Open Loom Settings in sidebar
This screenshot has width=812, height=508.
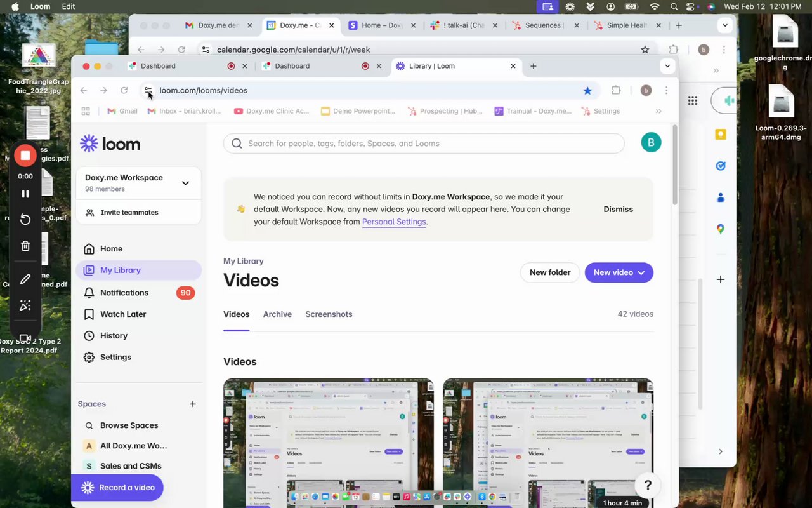(x=138, y=358)
